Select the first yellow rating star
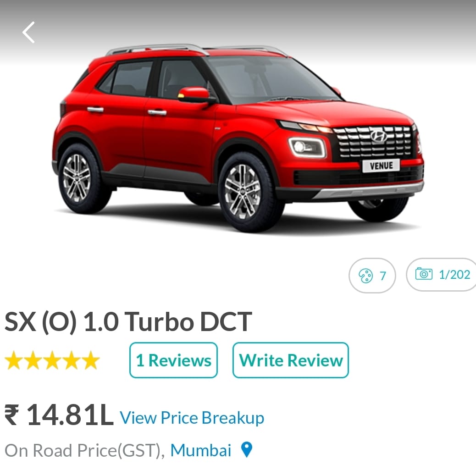 14,360
